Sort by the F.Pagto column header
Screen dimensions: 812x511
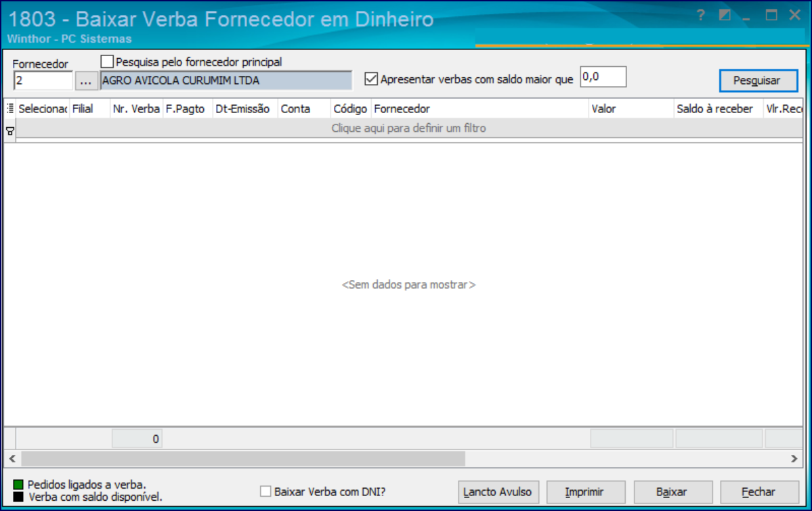coord(188,109)
